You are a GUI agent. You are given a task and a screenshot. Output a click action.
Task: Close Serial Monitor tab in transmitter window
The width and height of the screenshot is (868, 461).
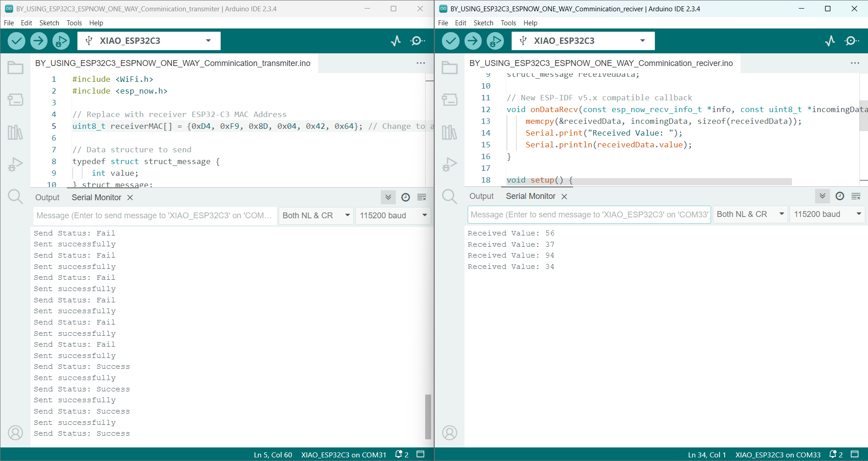pyautogui.click(x=130, y=198)
